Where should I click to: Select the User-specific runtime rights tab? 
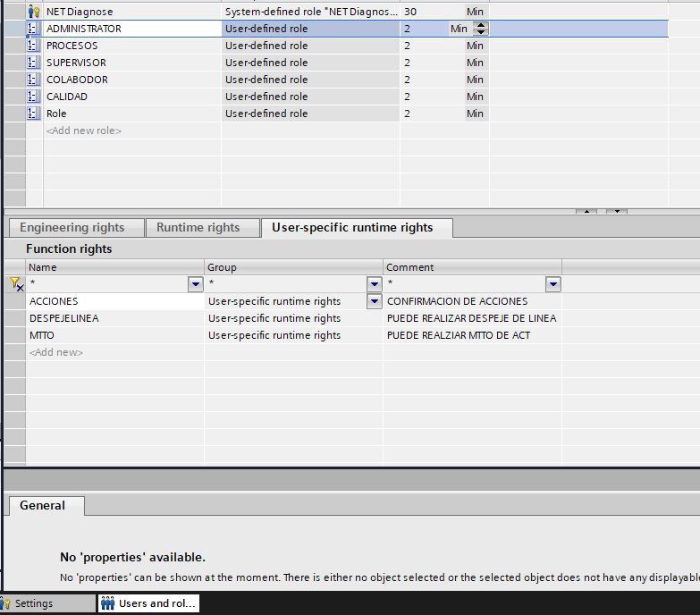357,228
